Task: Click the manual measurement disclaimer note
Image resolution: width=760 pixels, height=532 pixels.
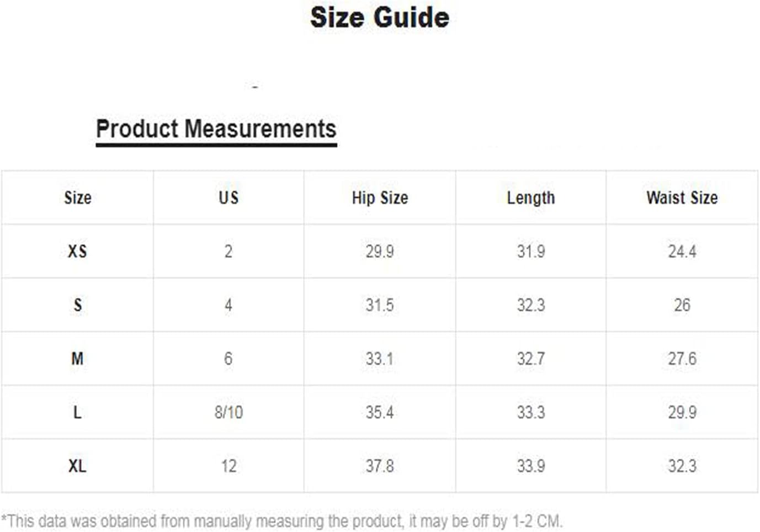Action: click(282, 521)
